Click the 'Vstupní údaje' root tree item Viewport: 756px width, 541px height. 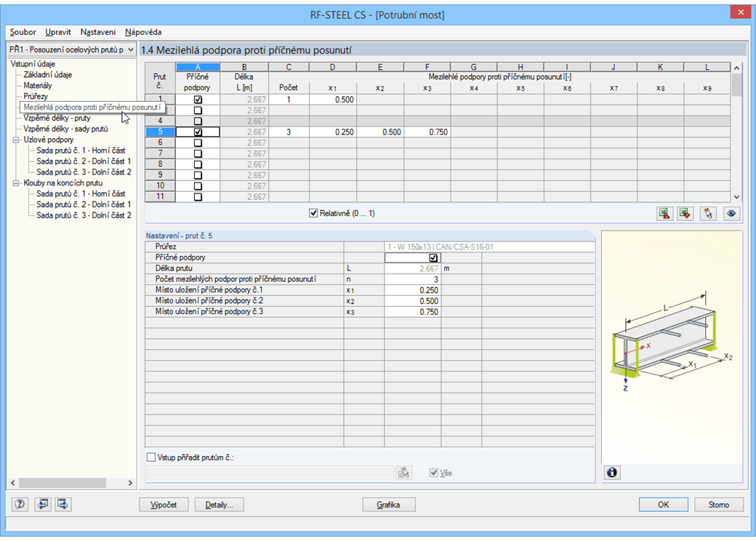point(33,64)
